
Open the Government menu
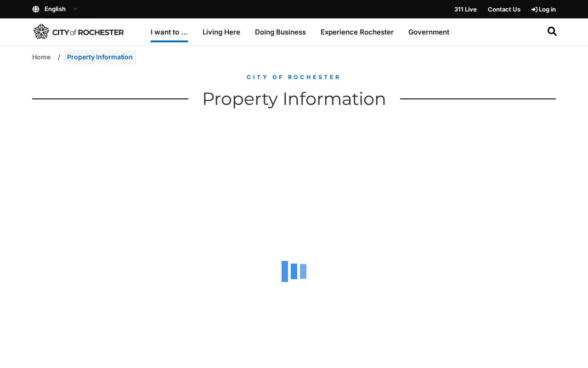point(429,32)
